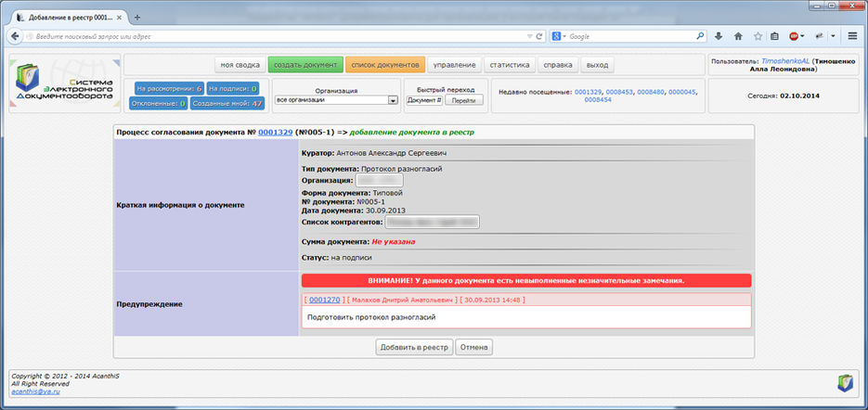Open the Firefox hamburger menu
This screenshot has width=868, height=410.
[852, 36]
